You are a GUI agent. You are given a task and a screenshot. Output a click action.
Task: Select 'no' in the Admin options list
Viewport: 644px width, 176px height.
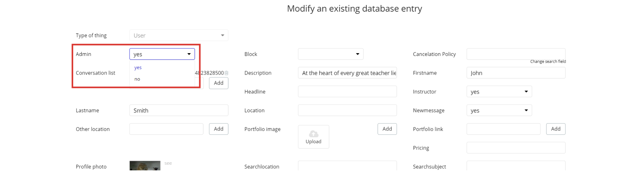[x=137, y=79]
